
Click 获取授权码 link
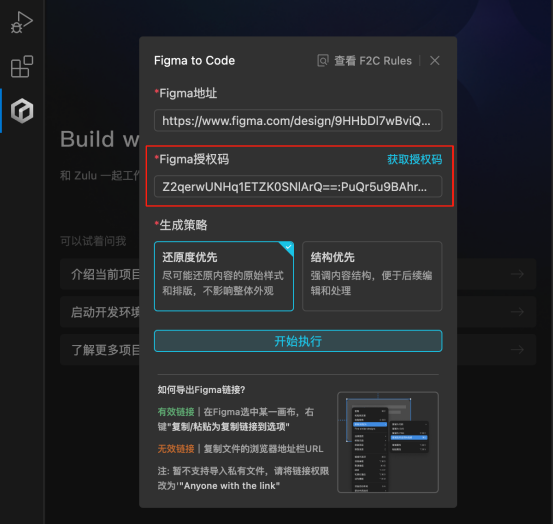(414, 159)
